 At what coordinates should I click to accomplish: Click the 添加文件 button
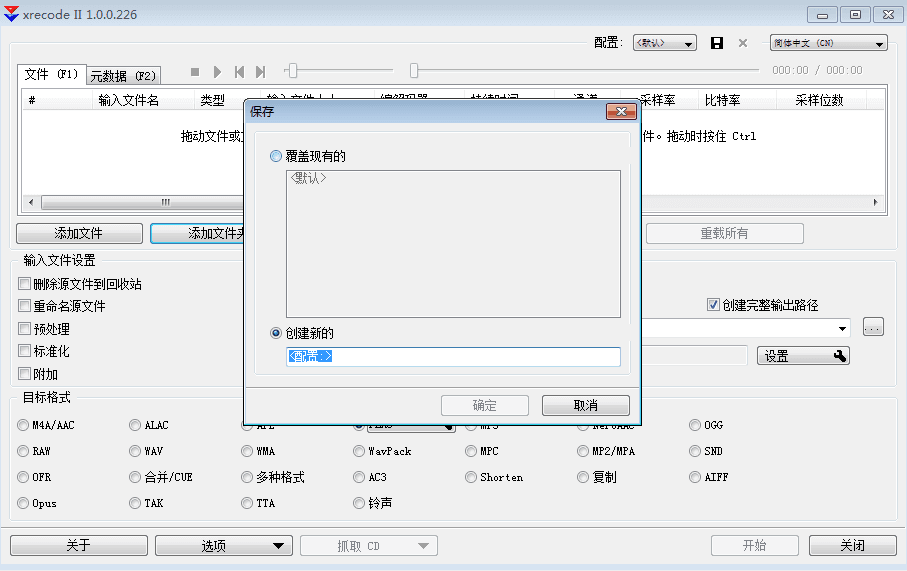click(x=79, y=233)
